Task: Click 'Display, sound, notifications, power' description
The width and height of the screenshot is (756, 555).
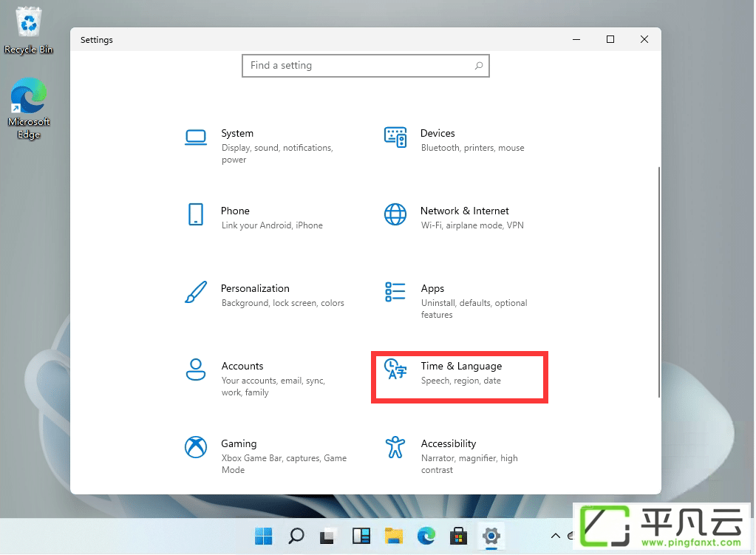Action: pos(277,153)
